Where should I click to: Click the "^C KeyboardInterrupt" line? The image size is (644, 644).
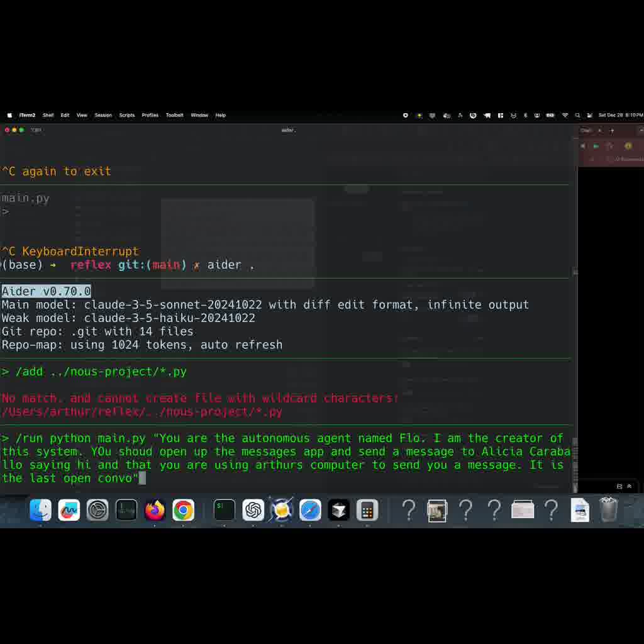point(70,252)
